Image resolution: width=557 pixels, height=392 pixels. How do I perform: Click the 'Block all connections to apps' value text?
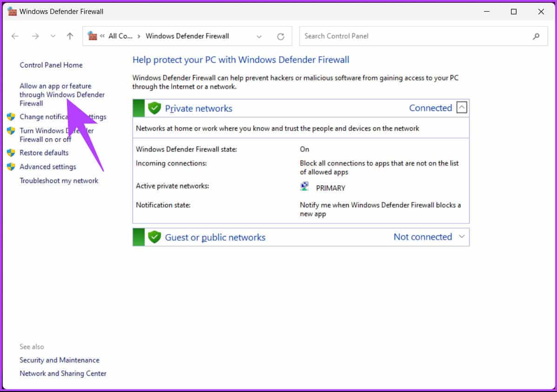379,168
